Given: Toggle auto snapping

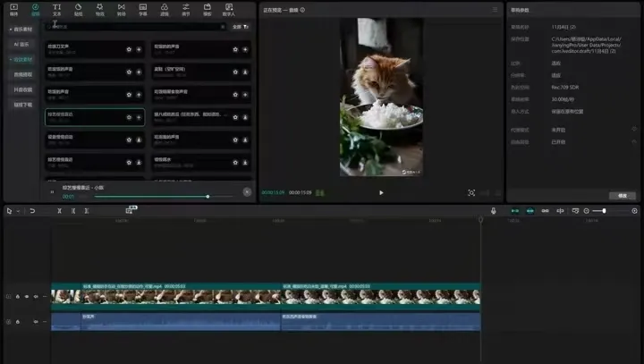Looking at the screenshot, I should click(530, 211).
